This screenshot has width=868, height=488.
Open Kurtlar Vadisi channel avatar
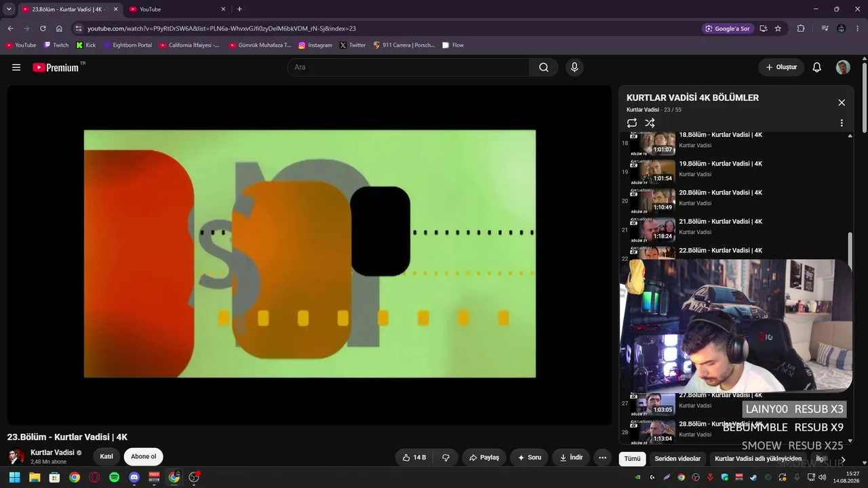click(x=16, y=456)
